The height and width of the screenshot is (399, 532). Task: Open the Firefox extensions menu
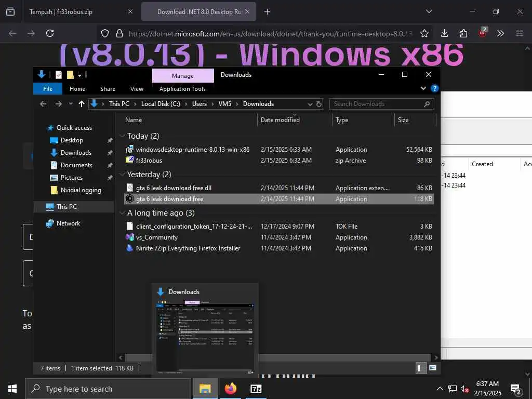tap(463, 33)
